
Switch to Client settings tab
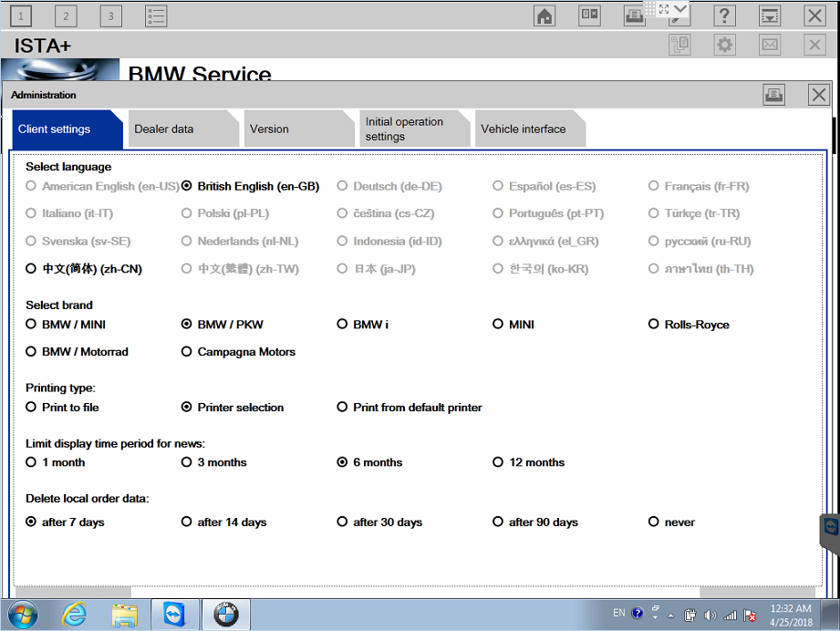(x=67, y=129)
